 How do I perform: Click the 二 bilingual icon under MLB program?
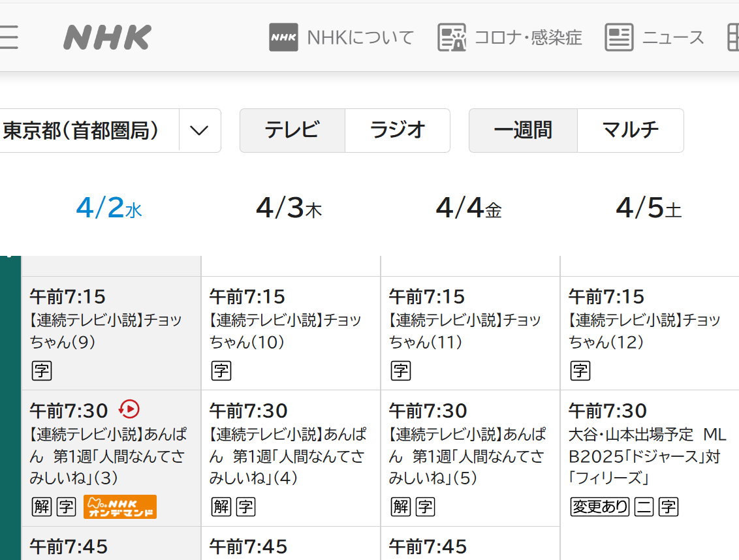pyautogui.click(x=644, y=507)
